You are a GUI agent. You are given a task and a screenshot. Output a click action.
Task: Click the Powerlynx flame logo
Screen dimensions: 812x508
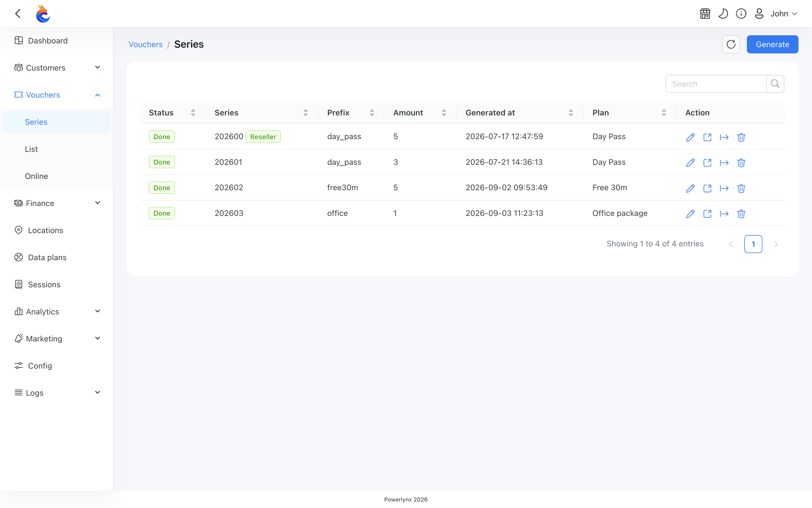tap(43, 14)
